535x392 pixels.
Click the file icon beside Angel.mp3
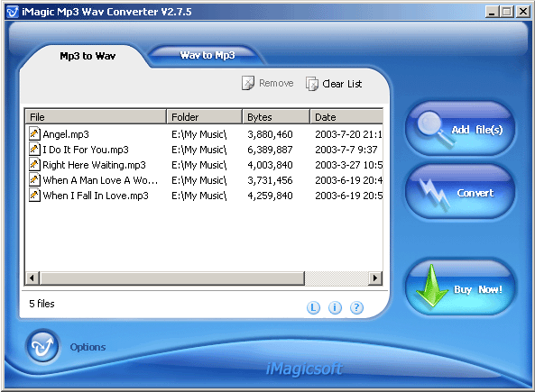[34, 133]
